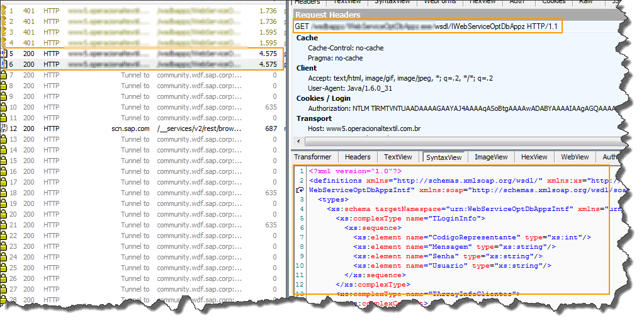Click the lock icon of session 19
The width and height of the screenshot is (644, 325).
tap(3, 203)
